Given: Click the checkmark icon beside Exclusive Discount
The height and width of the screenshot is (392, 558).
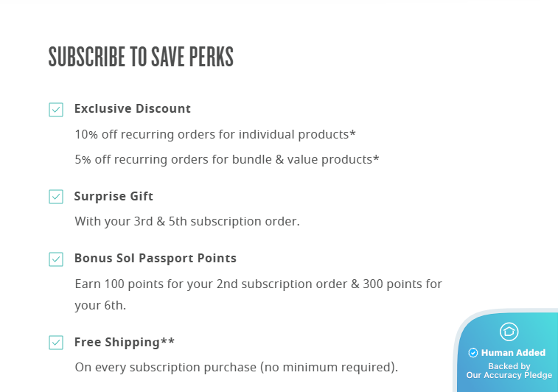Looking at the screenshot, I should coord(56,110).
